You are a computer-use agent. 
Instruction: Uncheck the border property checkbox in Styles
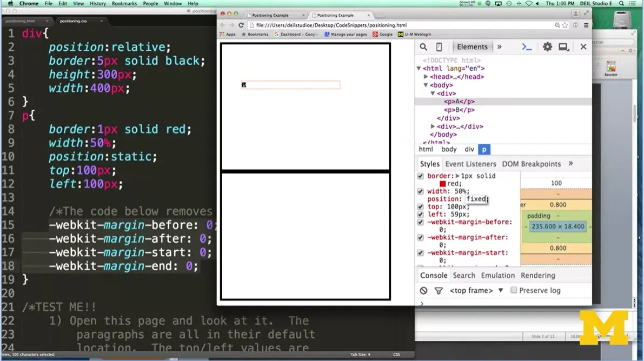point(421,176)
